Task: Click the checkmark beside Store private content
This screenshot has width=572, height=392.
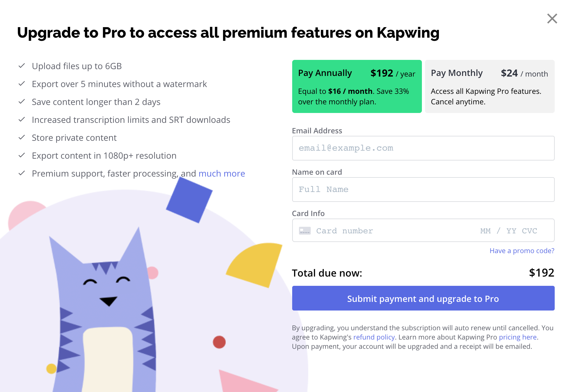Action: pyautogui.click(x=22, y=137)
